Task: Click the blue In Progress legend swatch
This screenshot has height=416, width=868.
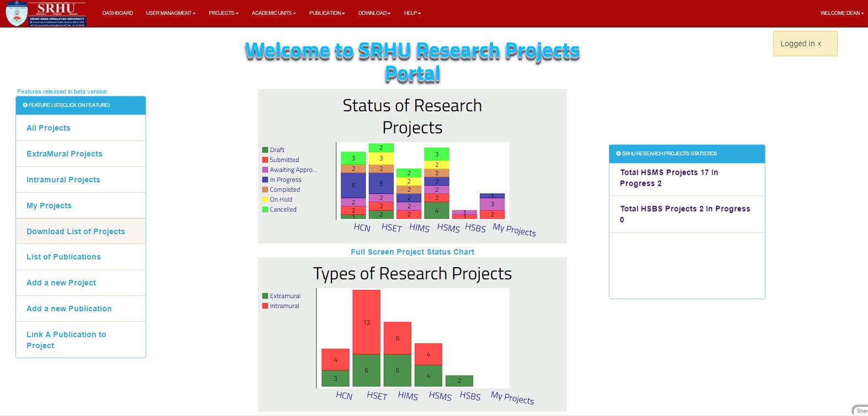Action: [x=265, y=180]
